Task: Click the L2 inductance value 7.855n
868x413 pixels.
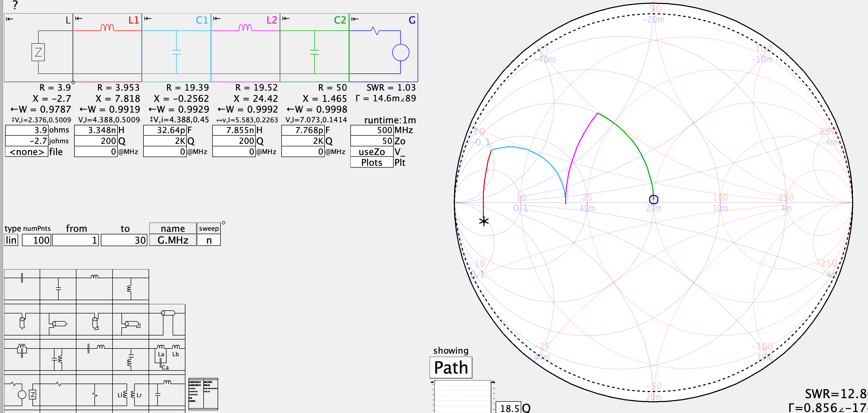Action: (234, 130)
